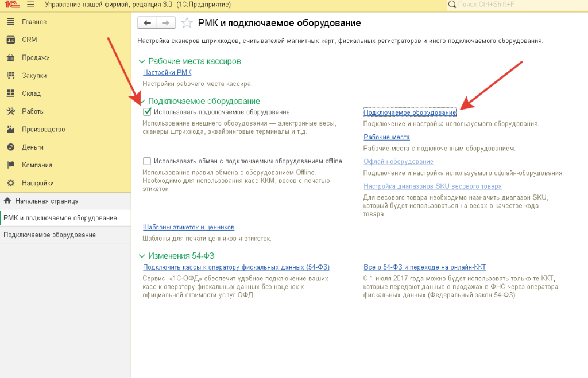The image size is (588, 378).
Task: Open the Продажи menu section
Action: point(65,58)
